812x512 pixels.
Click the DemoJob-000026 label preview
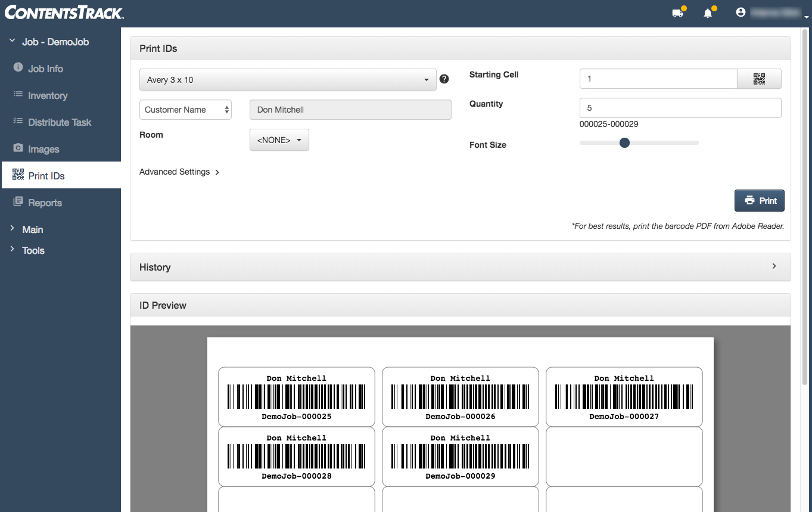coord(461,397)
